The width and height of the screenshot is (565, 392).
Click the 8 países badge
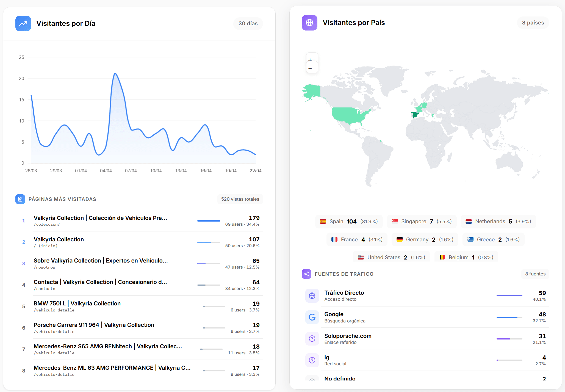[x=533, y=23]
